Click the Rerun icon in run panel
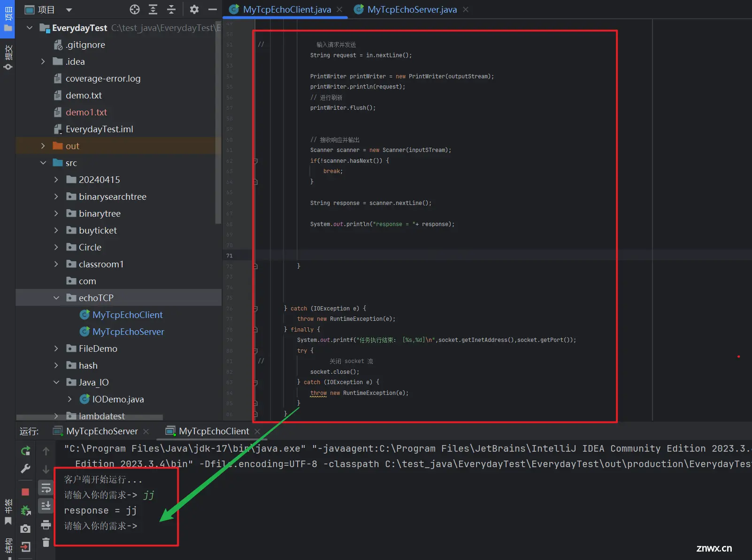The image size is (752, 560). tap(25, 451)
